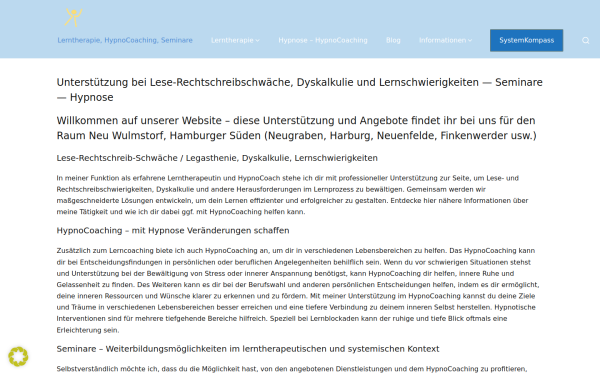
Task: Click the paragraph starting Zusätzlich zum Lerncoaching
Action: click(x=298, y=290)
